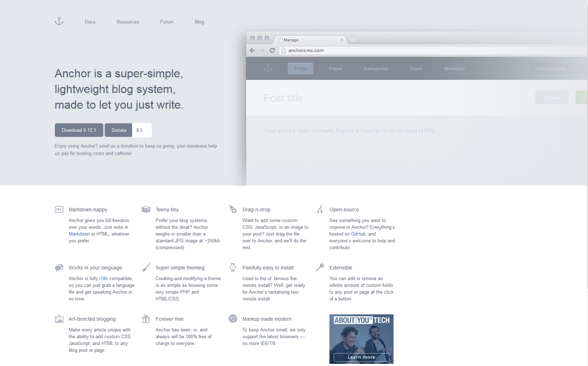
Task: Go to the Forum page
Action: 167,22
